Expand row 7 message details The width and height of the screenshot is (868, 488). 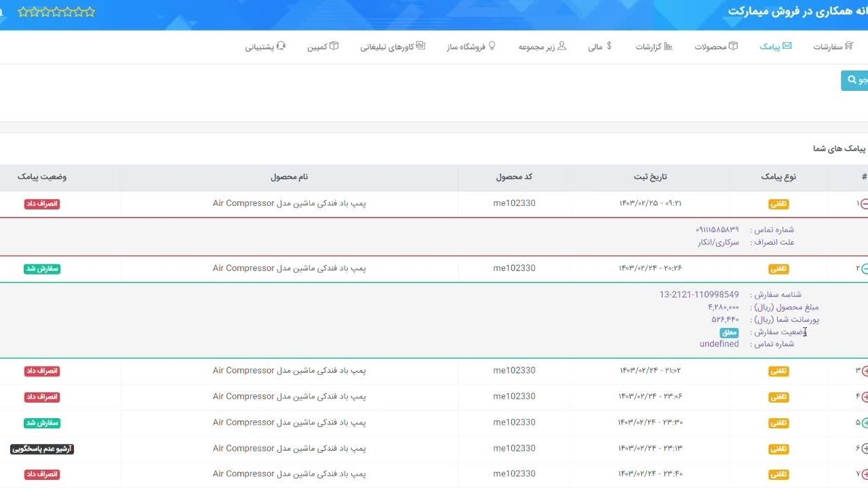pos(864,474)
